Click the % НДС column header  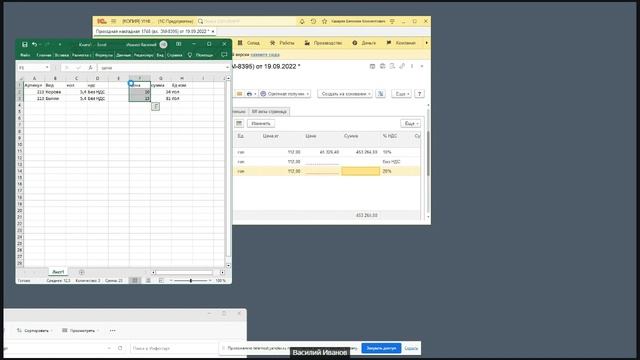[x=389, y=136]
